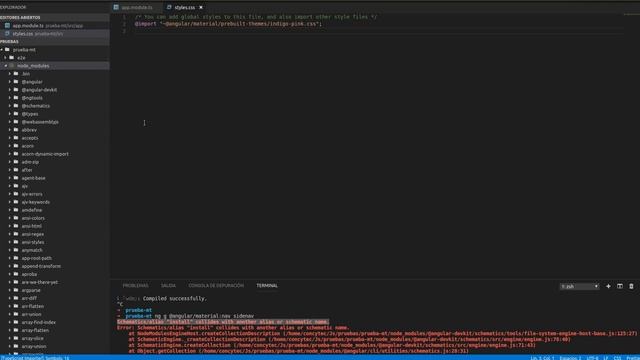Expand the ajv-errors folder arrow

10,194
